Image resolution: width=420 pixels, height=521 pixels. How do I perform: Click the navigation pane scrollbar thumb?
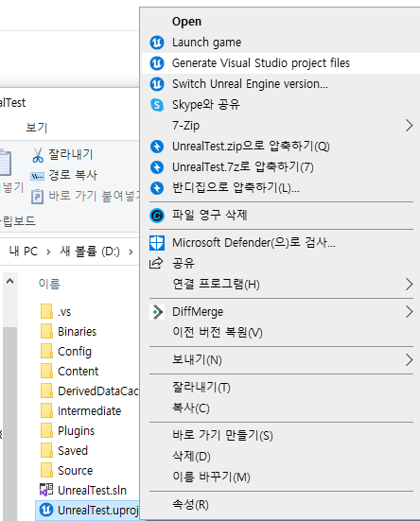click(10, 424)
